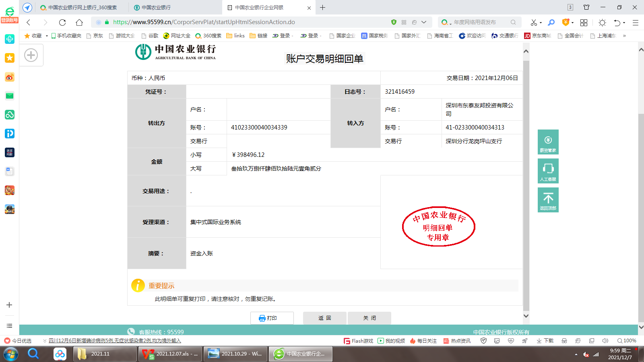Click the amount ¥398496.12

(x=248, y=155)
